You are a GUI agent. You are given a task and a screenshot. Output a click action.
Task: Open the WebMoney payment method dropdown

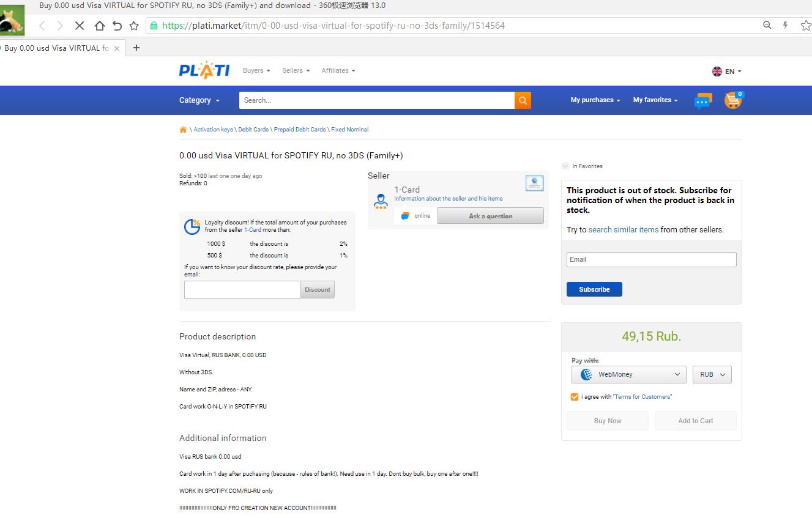pyautogui.click(x=629, y=374)
